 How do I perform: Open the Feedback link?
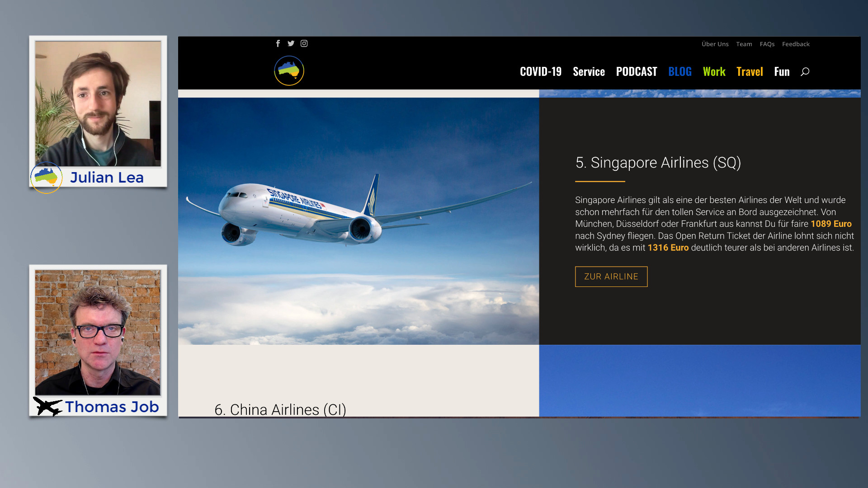796,44
